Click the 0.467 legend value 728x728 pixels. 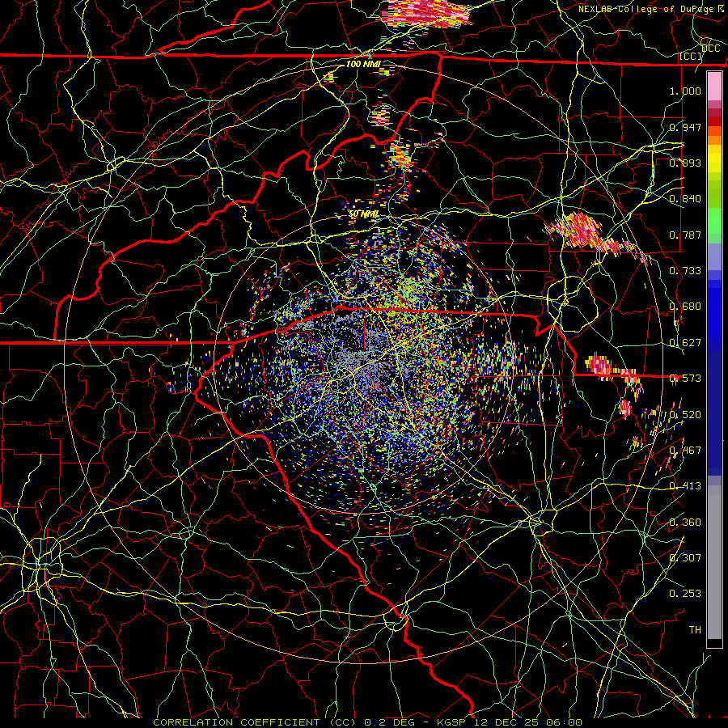tap(685, 451)
